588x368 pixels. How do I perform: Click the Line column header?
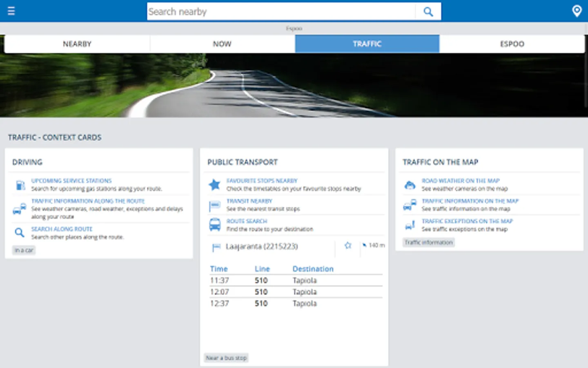pyautogui.click(x=262, y=269)
